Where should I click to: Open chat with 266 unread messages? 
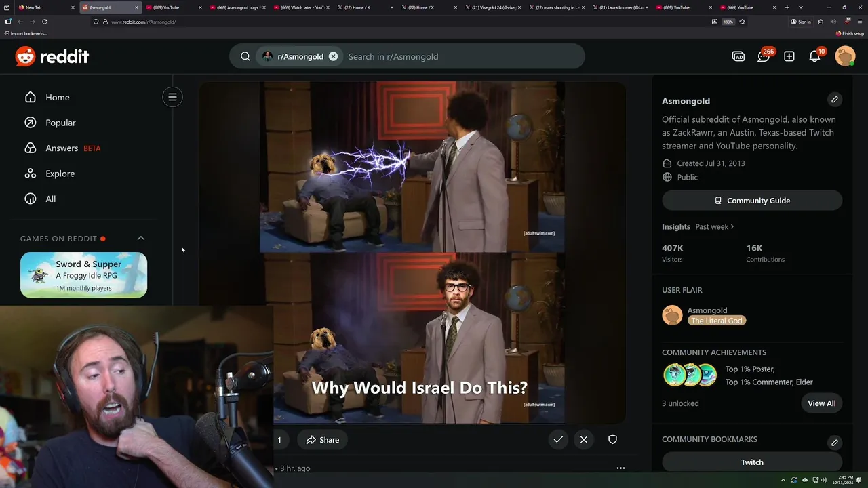764,56
